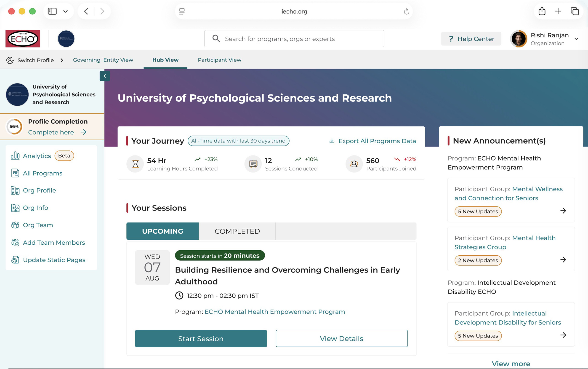Click the Participants Joined people icon
Image resolution: width=588 pixels, height=369 pixels.
coord(354,164)
